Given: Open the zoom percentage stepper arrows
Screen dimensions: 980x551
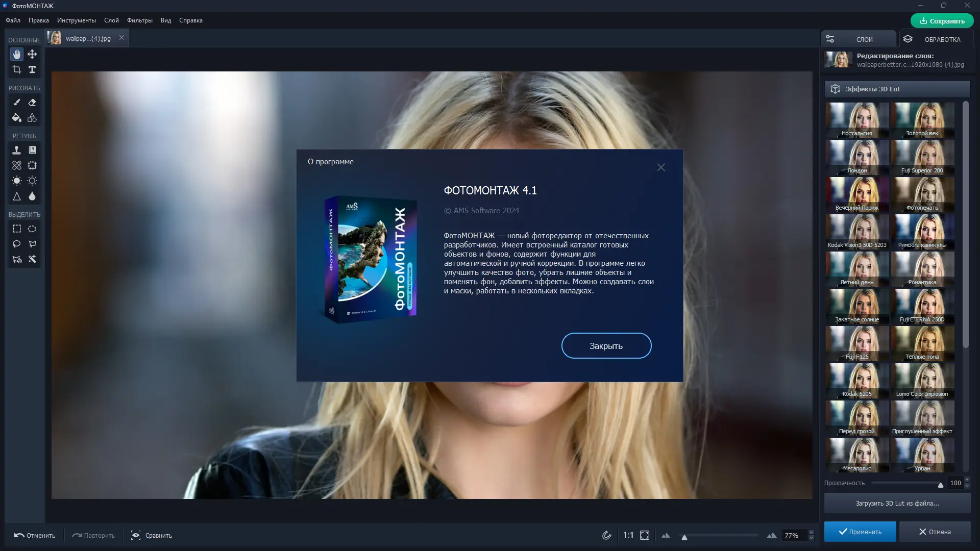Looking at the screenshot, I should 811,535.
